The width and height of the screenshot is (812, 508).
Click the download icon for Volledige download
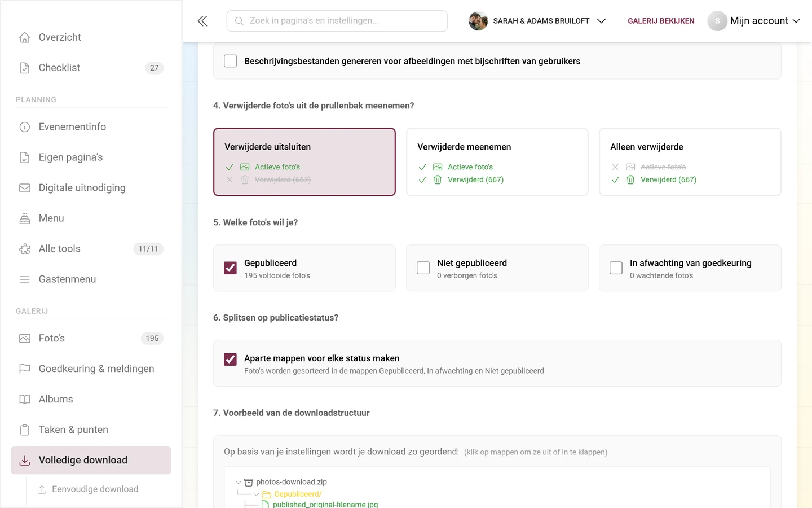click(25, 461)
